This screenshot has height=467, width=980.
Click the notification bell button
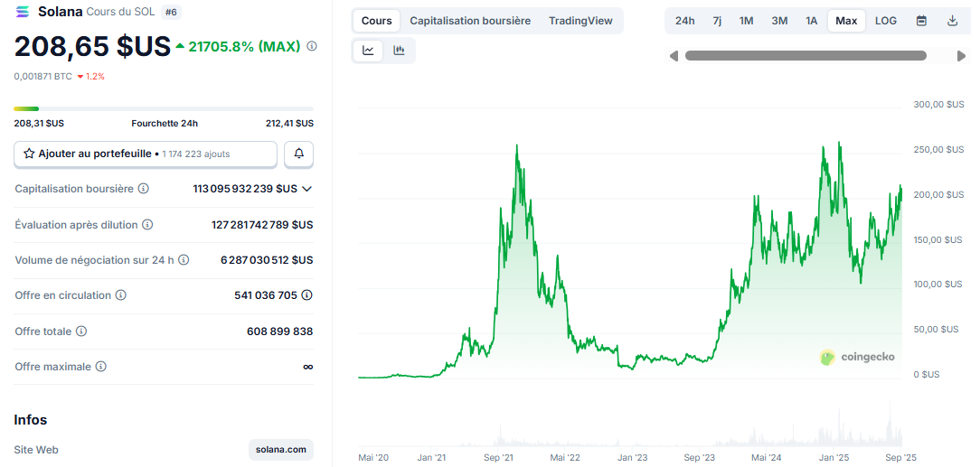(x=298, y=154)
